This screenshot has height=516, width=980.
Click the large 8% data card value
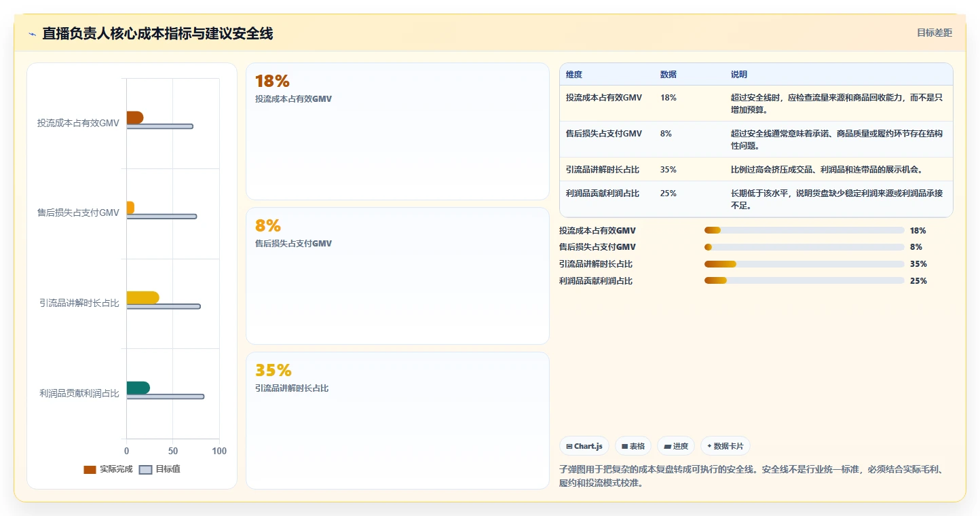click(267, 226)
